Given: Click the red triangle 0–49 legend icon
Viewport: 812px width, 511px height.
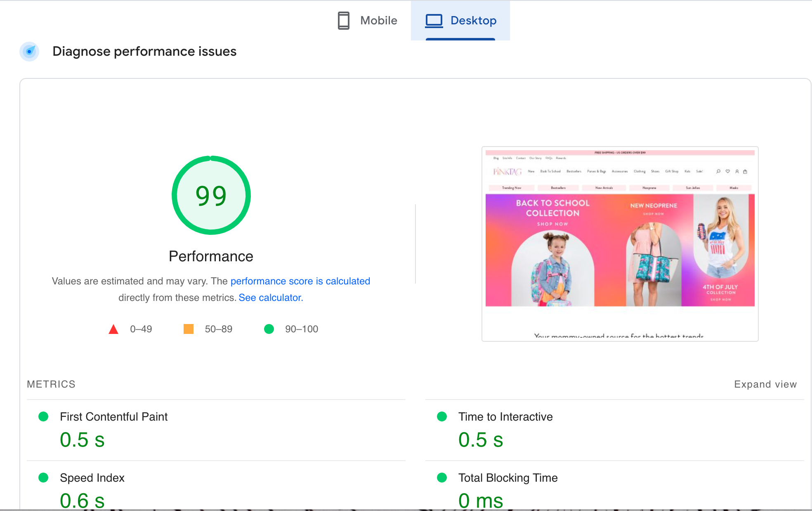Looking at the screenshot, I should pyautogui.click(x=113, y=329).
